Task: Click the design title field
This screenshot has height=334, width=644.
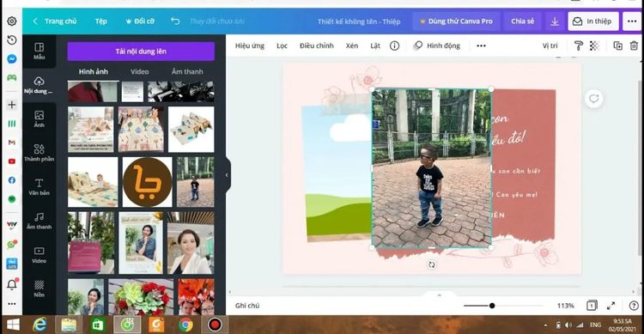Action: 359,21
